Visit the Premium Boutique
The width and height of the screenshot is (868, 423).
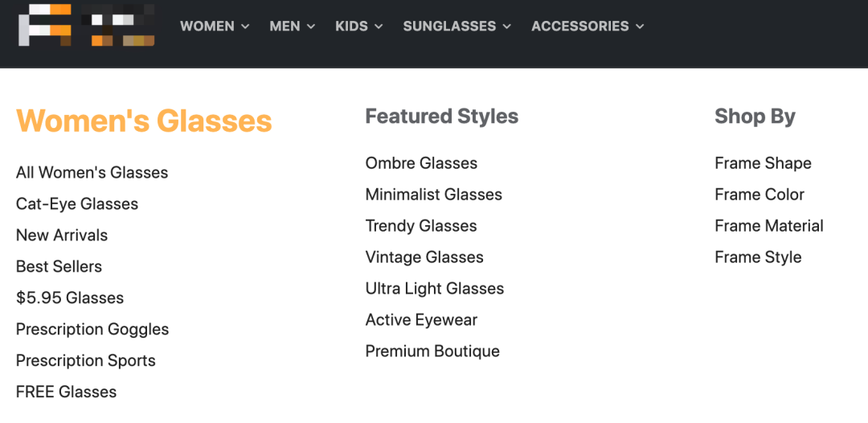click(x=432, y=351)
